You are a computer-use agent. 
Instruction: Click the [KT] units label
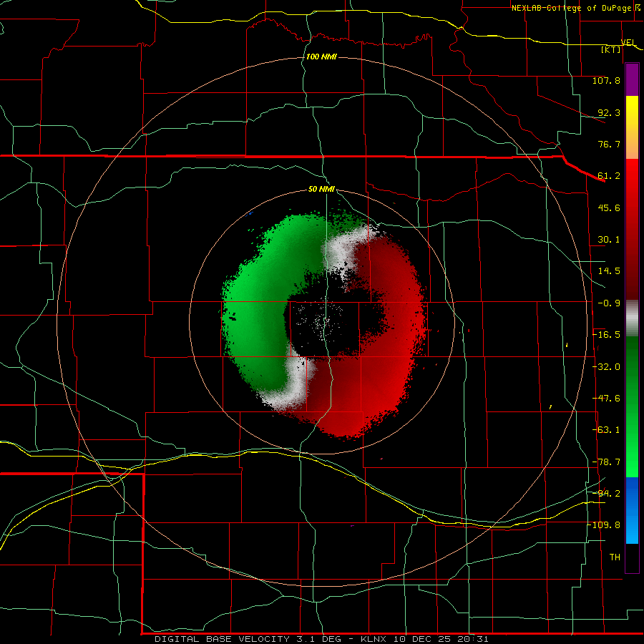pyautogui.click(x=611, y=49)
